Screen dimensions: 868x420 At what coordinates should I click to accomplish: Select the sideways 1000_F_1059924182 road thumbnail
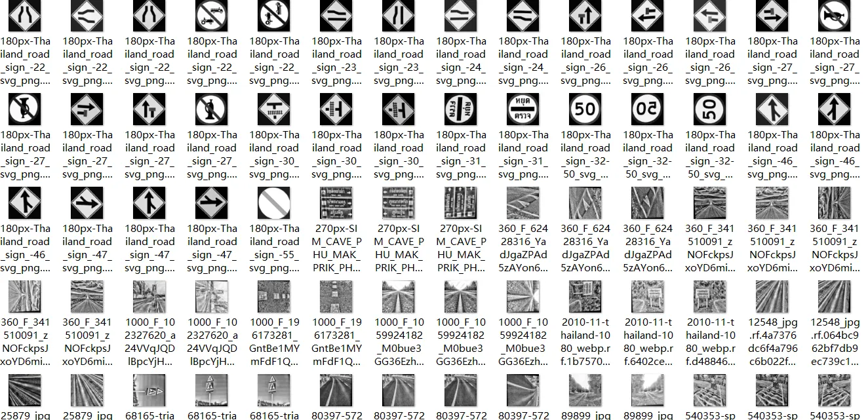pos(523,297)
